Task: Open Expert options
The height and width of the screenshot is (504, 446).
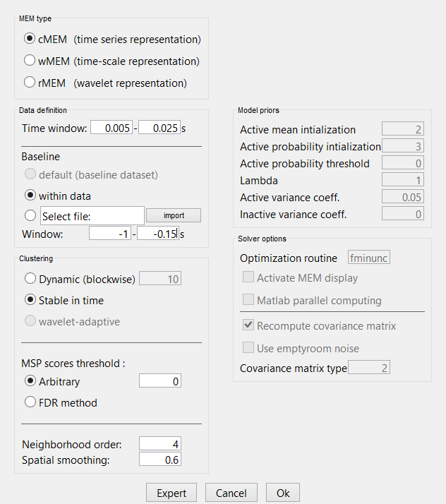Action: coord(171,493)
